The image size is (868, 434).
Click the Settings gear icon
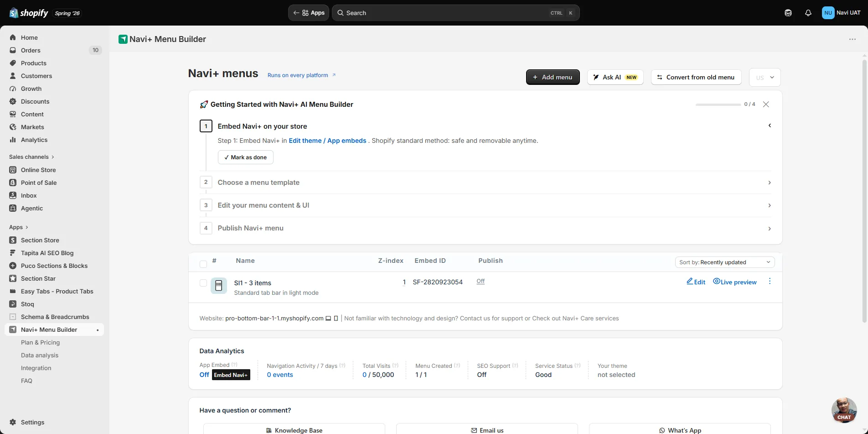(x=13, y=422)
